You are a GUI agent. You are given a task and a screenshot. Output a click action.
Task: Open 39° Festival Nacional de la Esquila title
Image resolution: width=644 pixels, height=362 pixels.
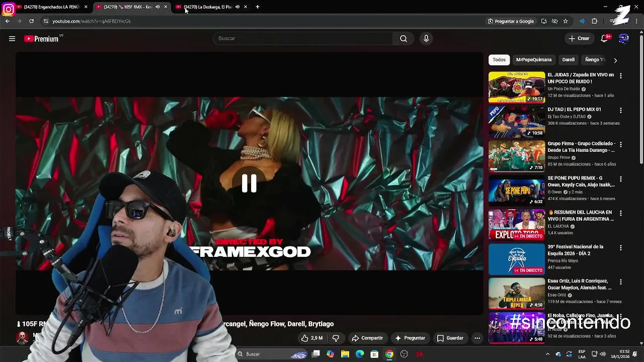tap(575, 250)
